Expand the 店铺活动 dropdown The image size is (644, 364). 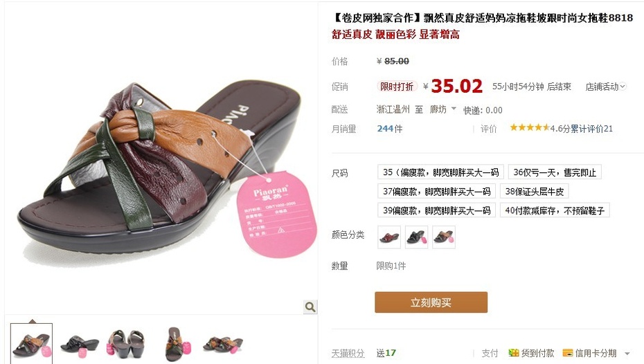(605, 87)
